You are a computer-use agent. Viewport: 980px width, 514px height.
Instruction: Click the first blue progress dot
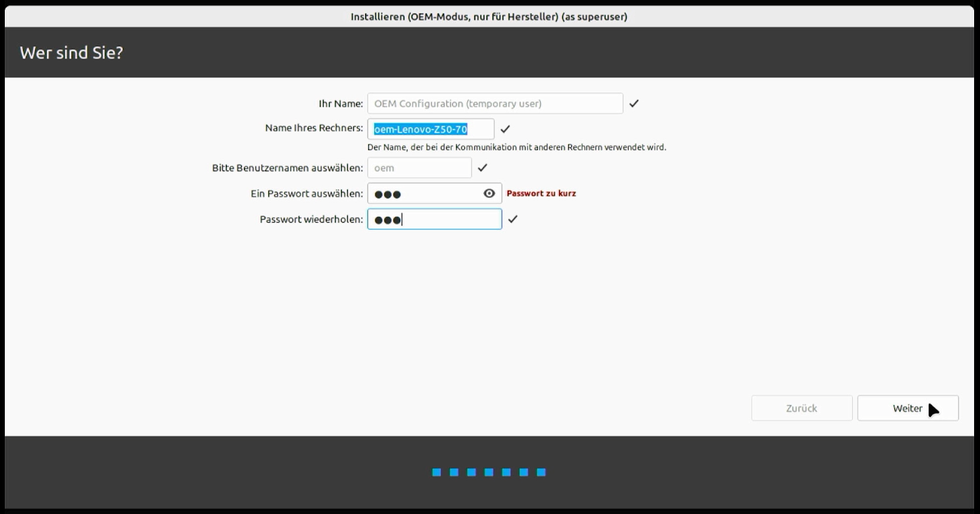point(436,472)
